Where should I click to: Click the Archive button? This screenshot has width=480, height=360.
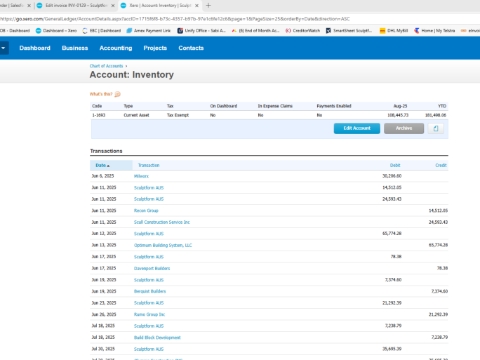404,128
